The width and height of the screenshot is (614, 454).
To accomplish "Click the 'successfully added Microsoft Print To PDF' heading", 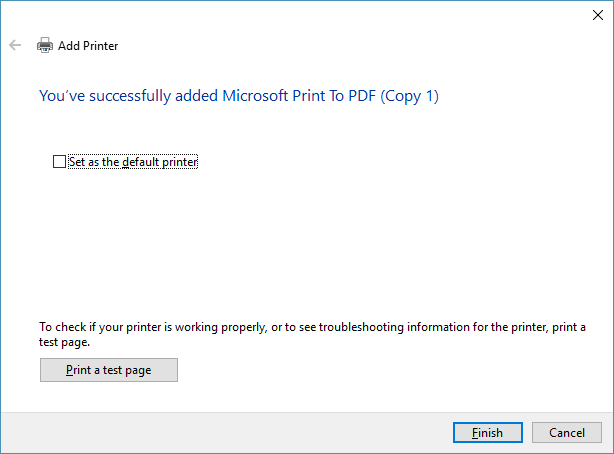I will pyautogui.click(x=238, y=96).
